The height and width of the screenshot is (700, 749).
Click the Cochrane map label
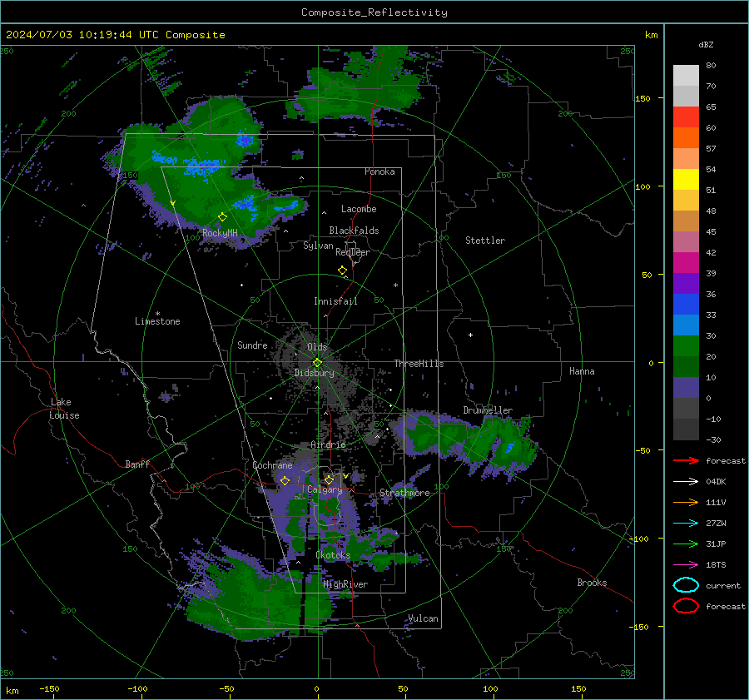(272, 465)
